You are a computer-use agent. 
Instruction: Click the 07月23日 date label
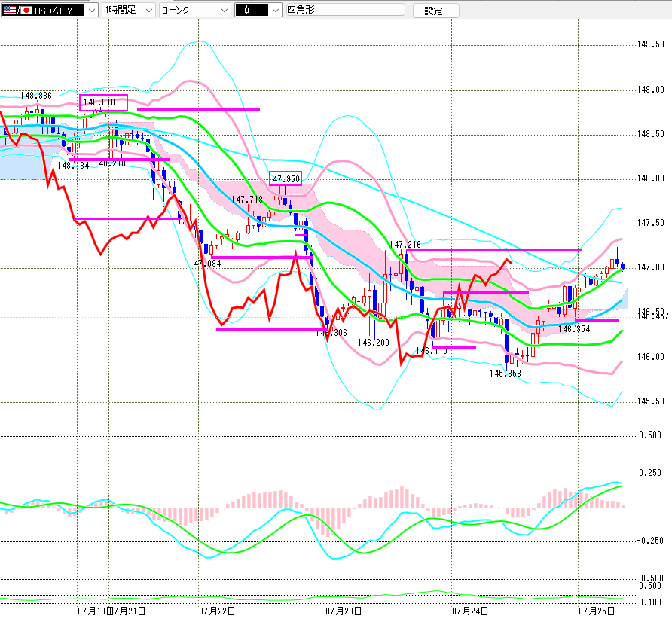[x=344, y=611]
